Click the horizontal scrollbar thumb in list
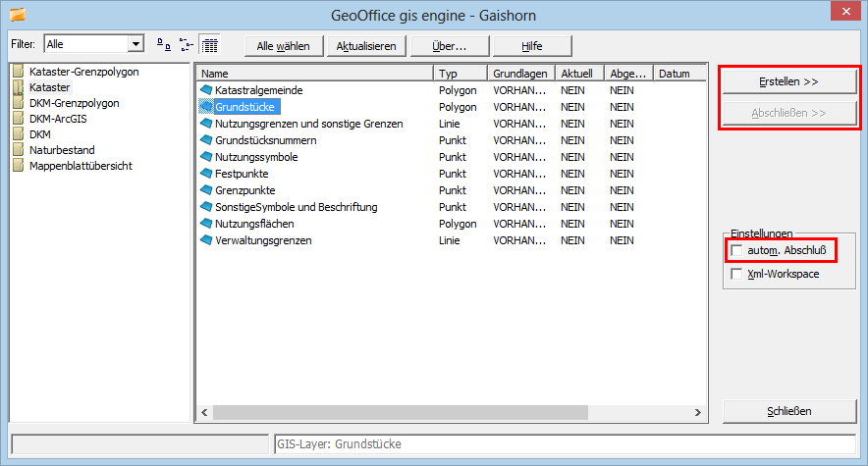The height and width of the screenshot is (466, 868). pos(401,412)
